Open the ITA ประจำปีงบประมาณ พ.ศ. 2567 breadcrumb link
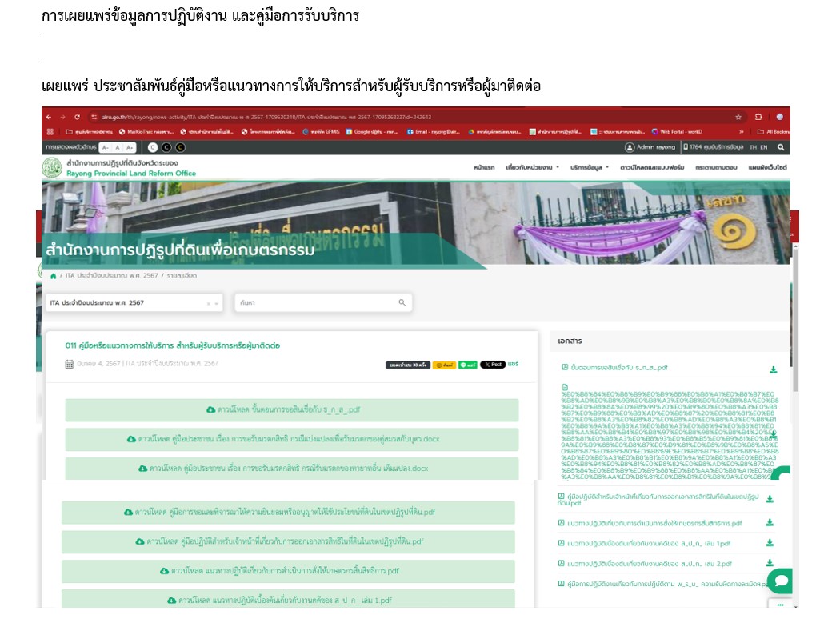 [111, 276]
